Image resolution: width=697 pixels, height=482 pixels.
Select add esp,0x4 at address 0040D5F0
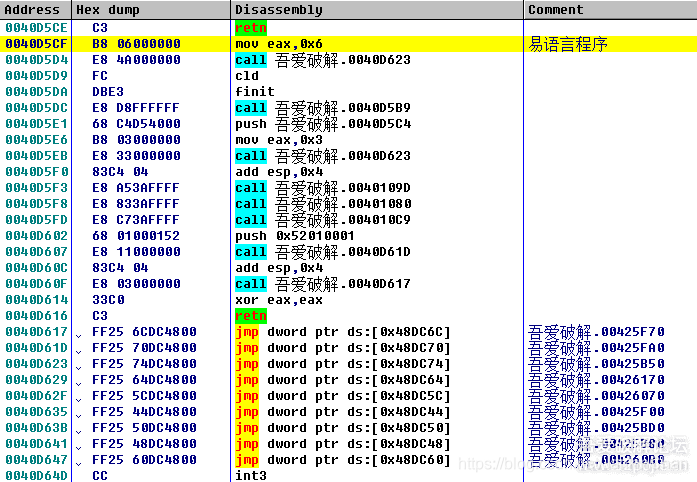click(279, 172)
